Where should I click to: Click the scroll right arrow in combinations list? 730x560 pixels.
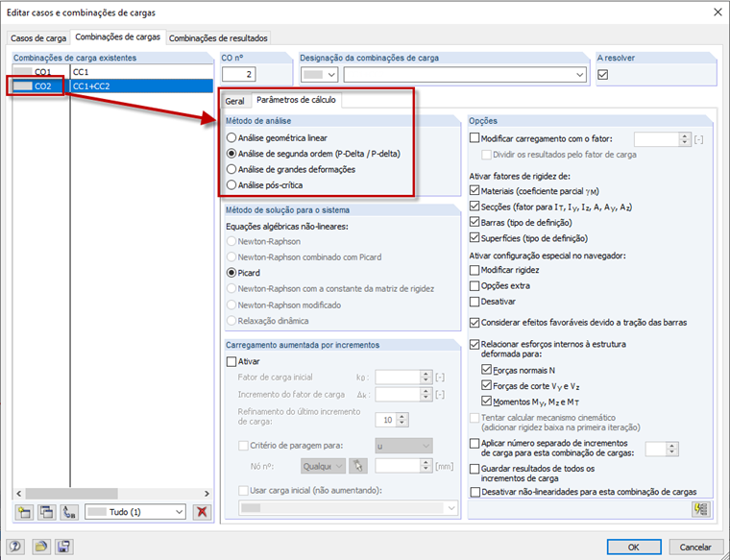click(x=207, y=494)
